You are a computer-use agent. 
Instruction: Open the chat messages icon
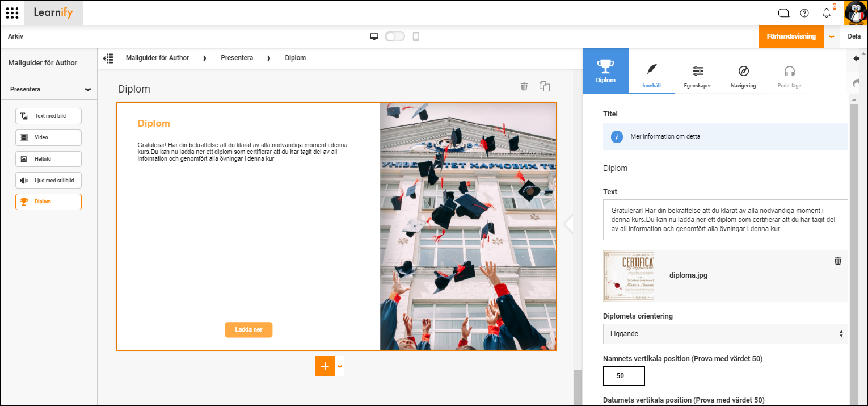(783, 13)
